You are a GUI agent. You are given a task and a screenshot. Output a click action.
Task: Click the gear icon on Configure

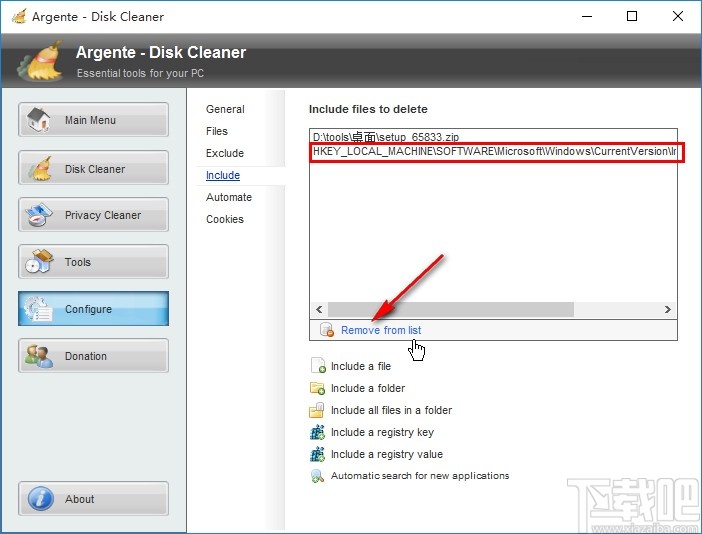click(x=39, y=309)
